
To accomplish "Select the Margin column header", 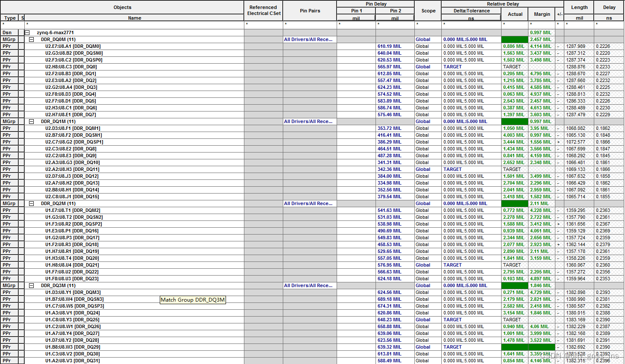I will point(542,14).
